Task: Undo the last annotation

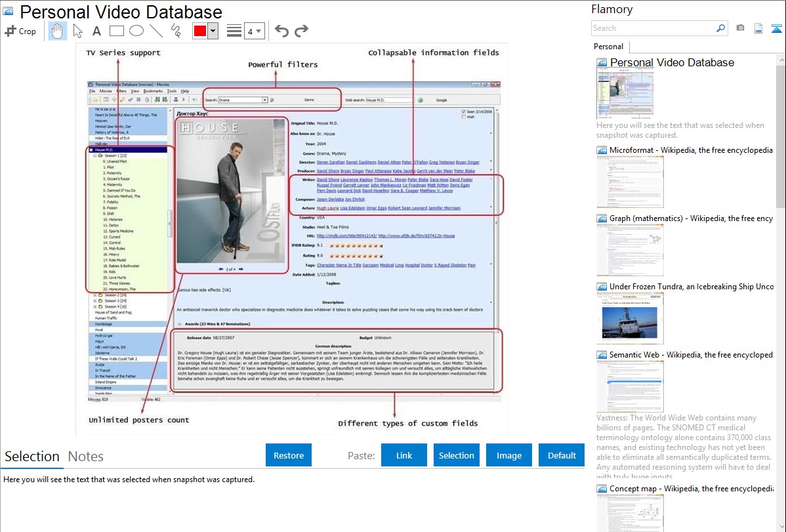Action: coord(281,31)
